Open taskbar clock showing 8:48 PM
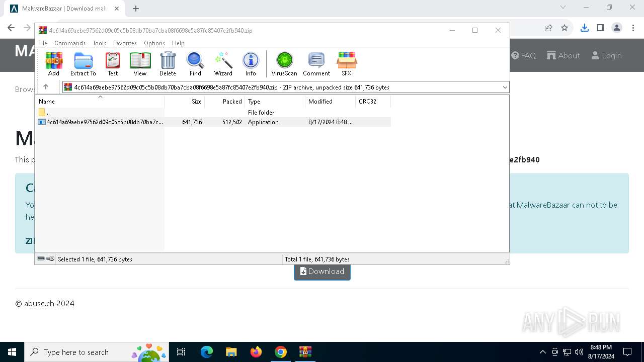Viewport: 644px width, 362px height. pos(601,352)
